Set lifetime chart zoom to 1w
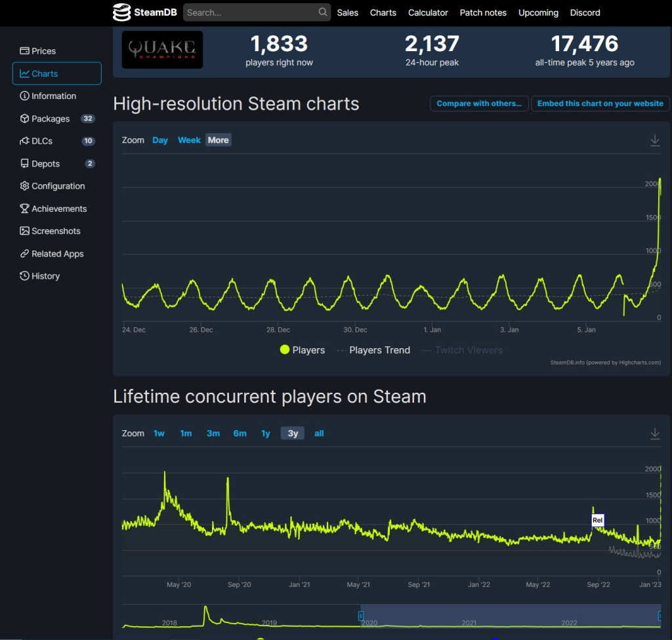The image size is (672, 640). pos(159,433)
